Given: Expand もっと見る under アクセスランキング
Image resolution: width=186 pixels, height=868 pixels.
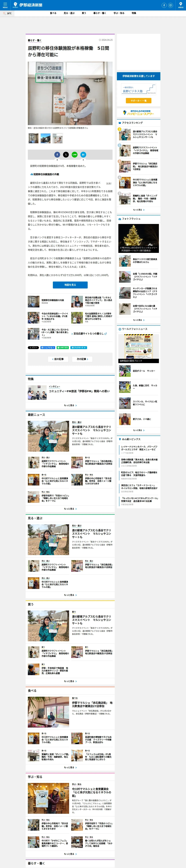Looking at the screenshot, I should (x=138, y=210).
